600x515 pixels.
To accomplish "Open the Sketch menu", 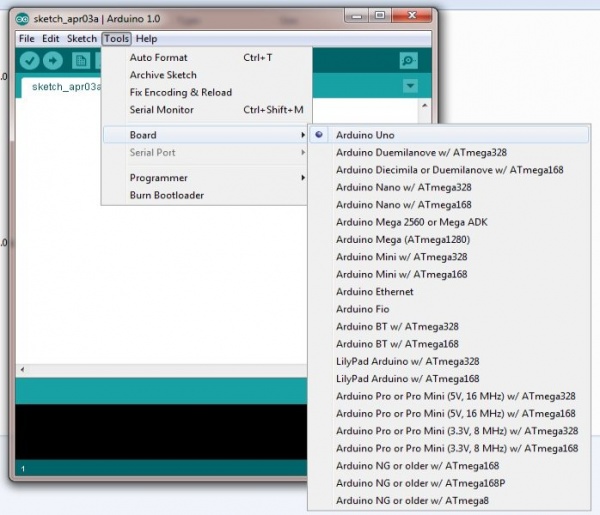I will point(82,39).
